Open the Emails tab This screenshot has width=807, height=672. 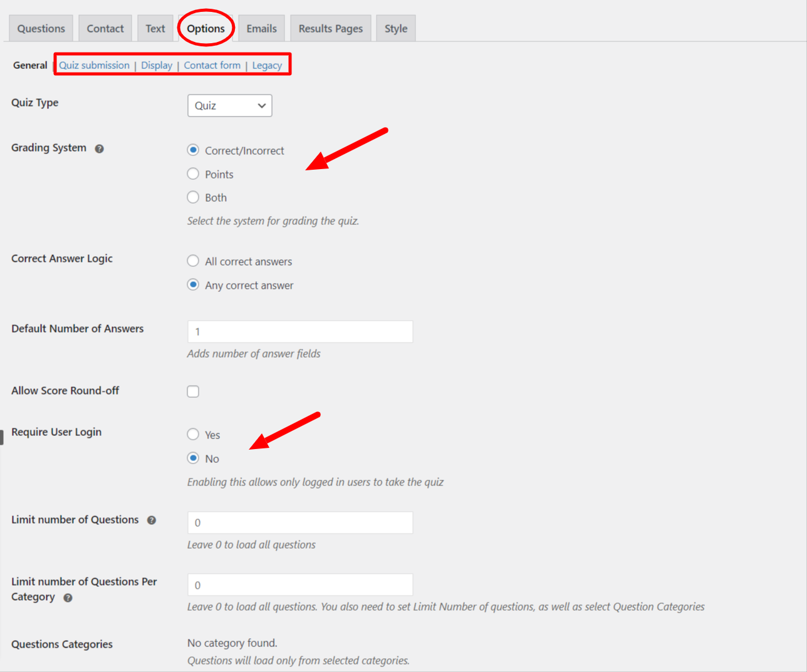pos(261,29)
